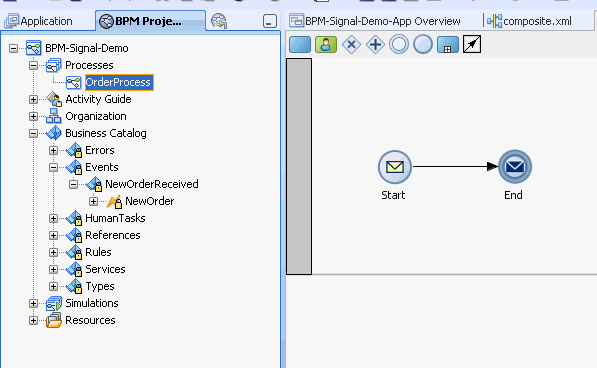The height and width of the screenshot is (368, 597).
Task: Select the Activity tool in the palette
Action: click(300, 45)
